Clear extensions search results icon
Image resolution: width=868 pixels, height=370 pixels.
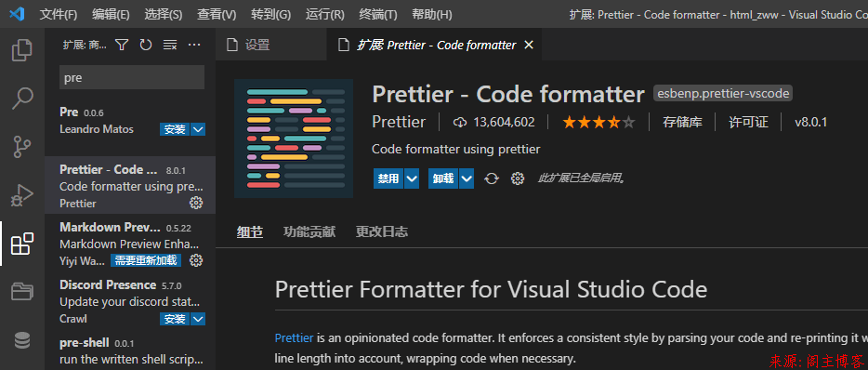[x=170, y=45]
